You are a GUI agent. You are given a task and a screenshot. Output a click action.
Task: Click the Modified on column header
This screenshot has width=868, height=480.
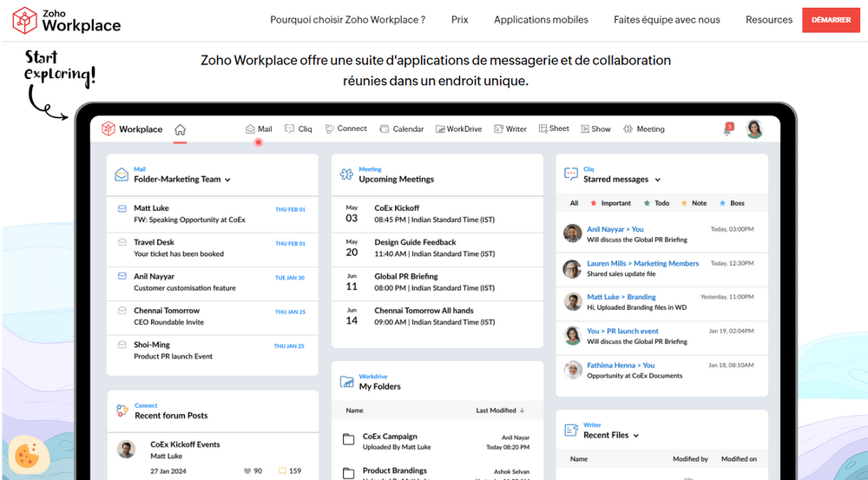(x=739, y=459)
